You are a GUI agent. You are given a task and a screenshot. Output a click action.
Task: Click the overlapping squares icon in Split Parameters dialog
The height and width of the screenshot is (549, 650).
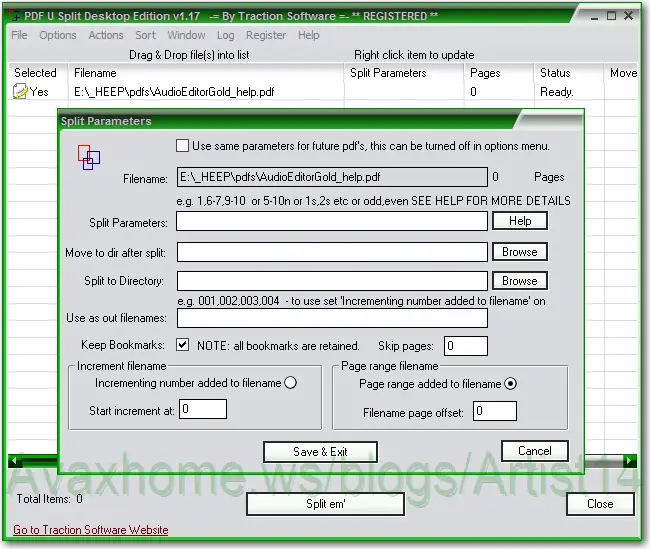tap(89, 157)
